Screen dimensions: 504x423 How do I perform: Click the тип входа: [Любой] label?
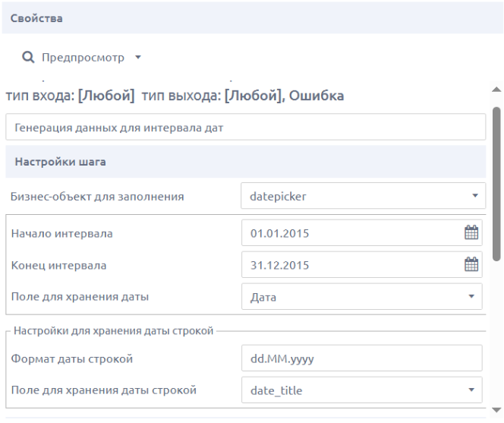tap(70, 96)
